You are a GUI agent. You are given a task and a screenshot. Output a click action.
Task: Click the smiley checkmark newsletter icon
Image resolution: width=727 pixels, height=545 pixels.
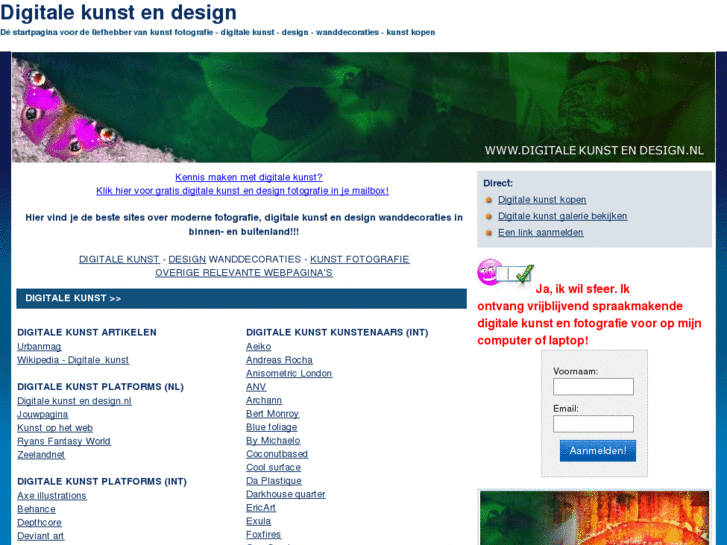(505, 272)
